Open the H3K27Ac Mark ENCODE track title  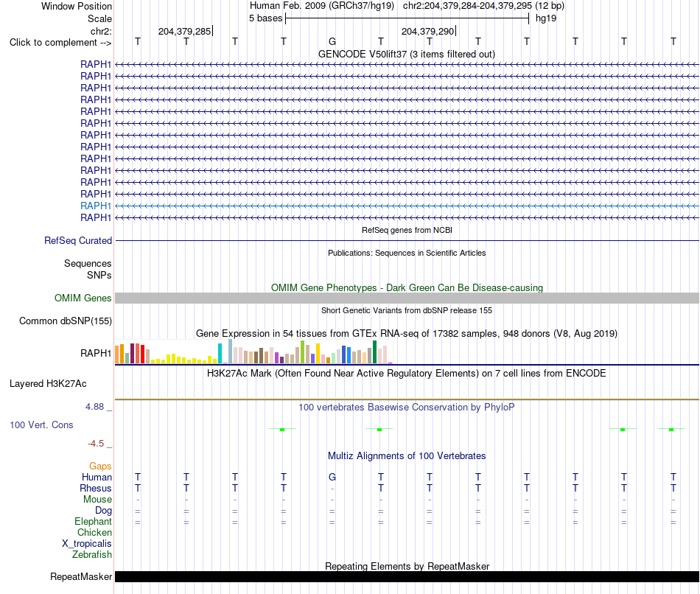(x=407, y=374)
